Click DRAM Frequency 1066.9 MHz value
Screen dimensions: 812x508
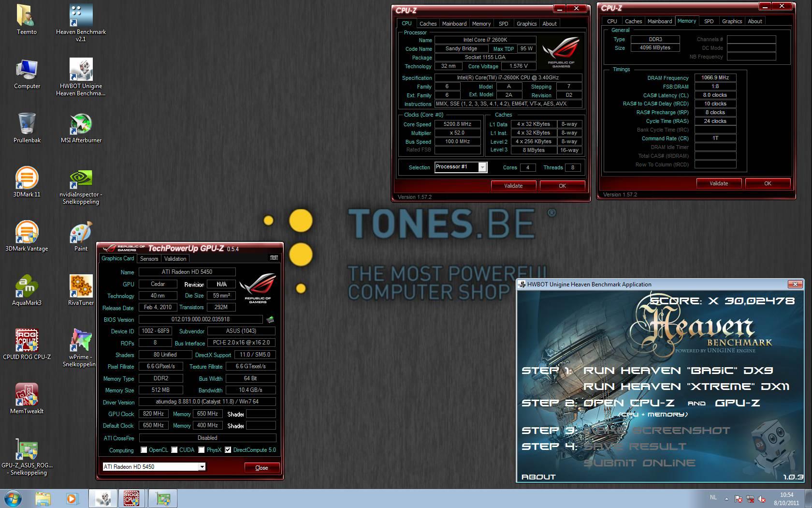coord(715,77)
